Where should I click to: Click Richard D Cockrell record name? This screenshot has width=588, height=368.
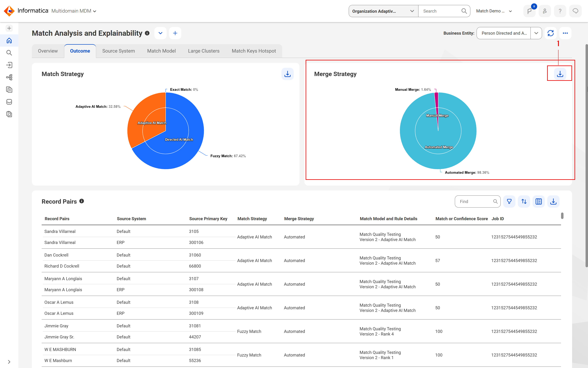click(x=62, y=266)
